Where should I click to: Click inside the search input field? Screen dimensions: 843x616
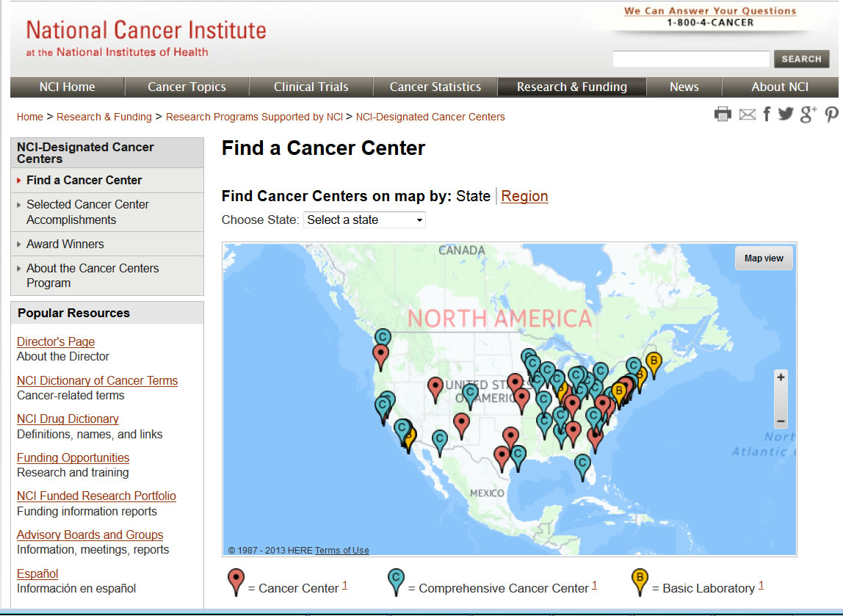point(690,59)
